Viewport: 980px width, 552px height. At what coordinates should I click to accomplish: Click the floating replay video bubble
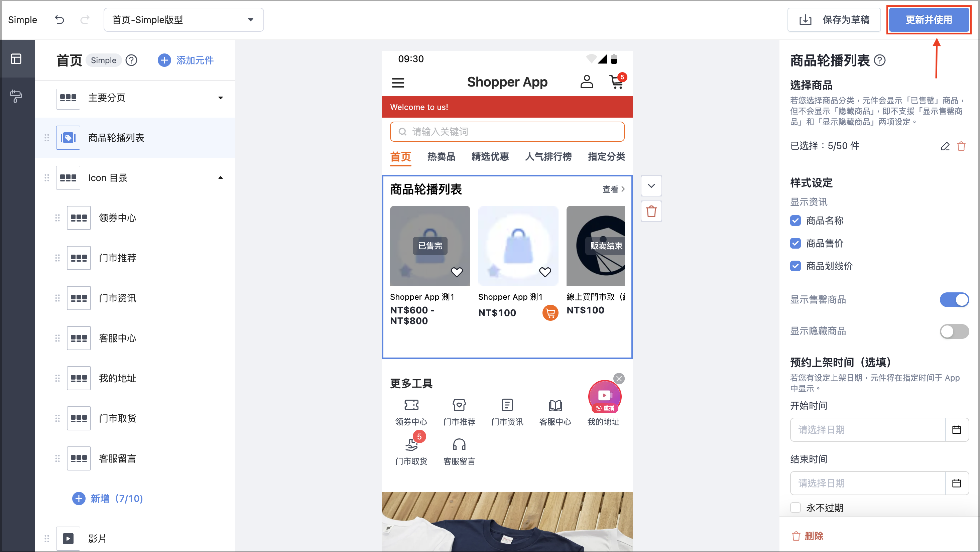pos(605,397)
